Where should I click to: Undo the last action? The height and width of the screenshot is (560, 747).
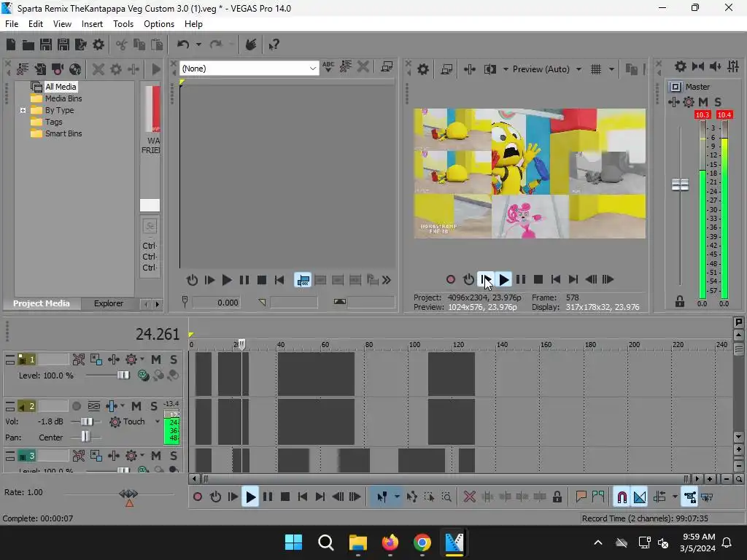(x=183, y=44)
